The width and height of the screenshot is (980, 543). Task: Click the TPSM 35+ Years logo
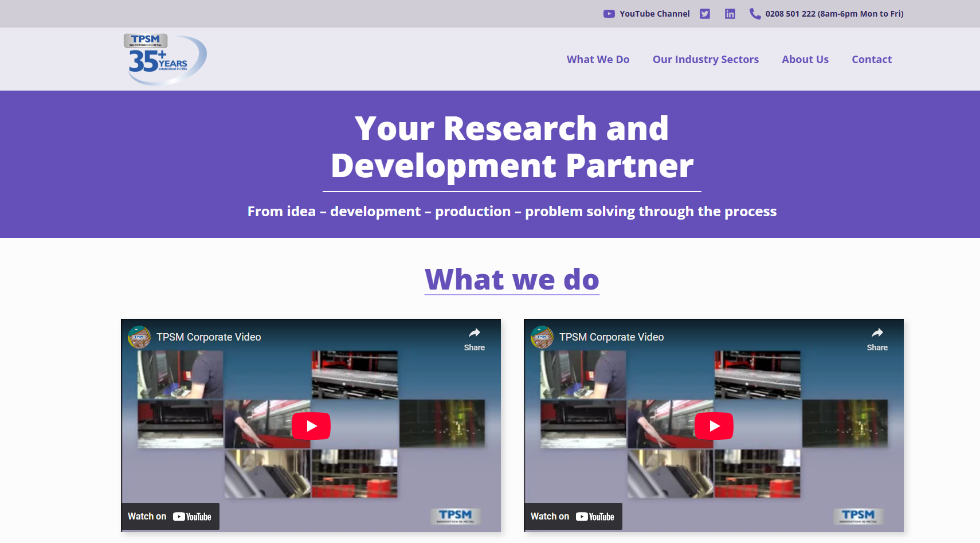pos(165,59)
